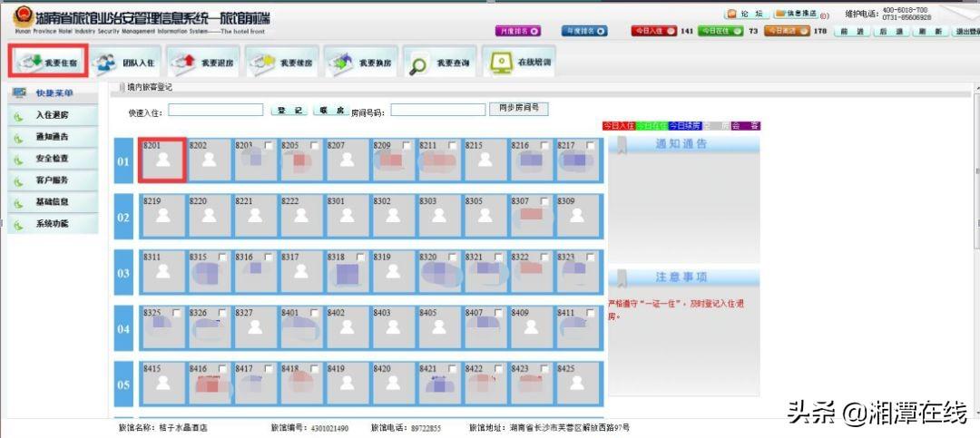The height and width of the screenshot is (438, 980).
Task: Open 团队入住 group check-in
Action: click(x=125, y=62)
